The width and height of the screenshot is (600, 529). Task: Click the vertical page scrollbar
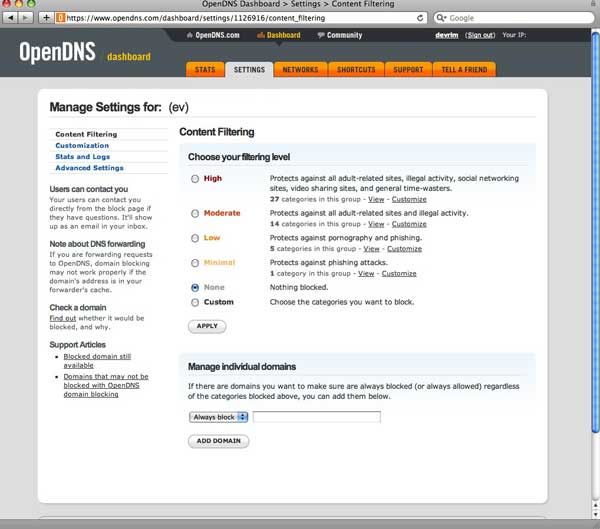[595, 233]
